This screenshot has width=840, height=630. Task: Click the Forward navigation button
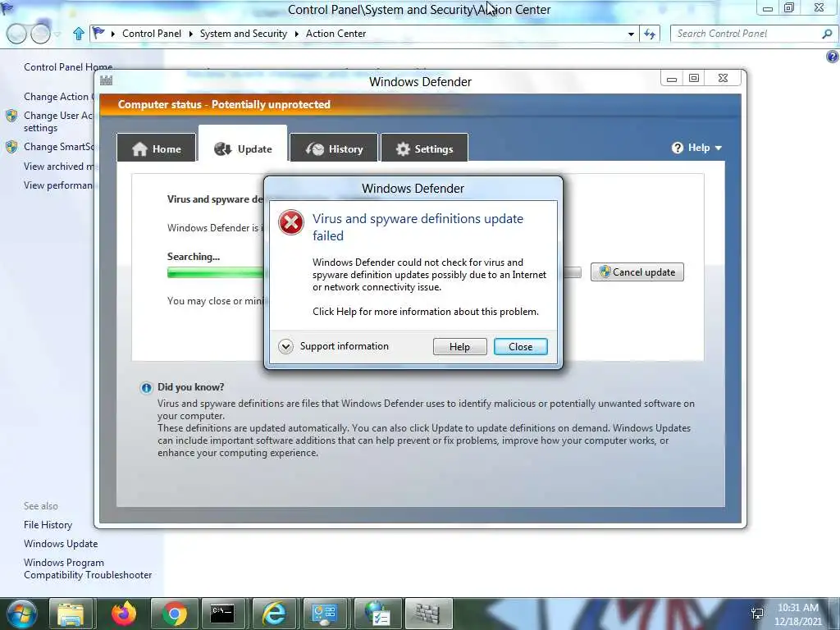coord(41,34)
